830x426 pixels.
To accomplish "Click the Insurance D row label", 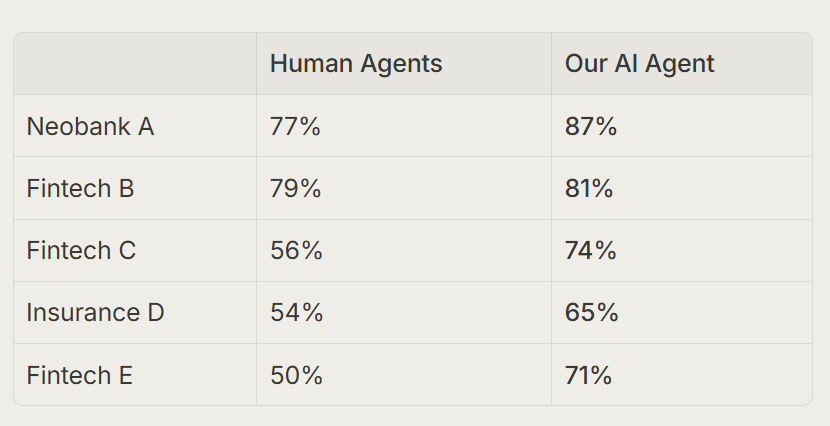I will click(95, 312).
